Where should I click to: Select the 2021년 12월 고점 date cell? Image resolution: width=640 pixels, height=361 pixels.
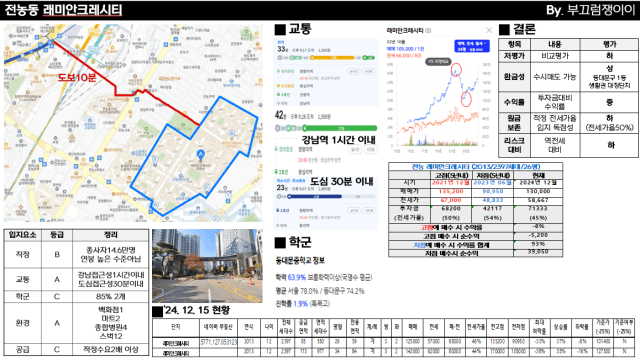(451, 183)
